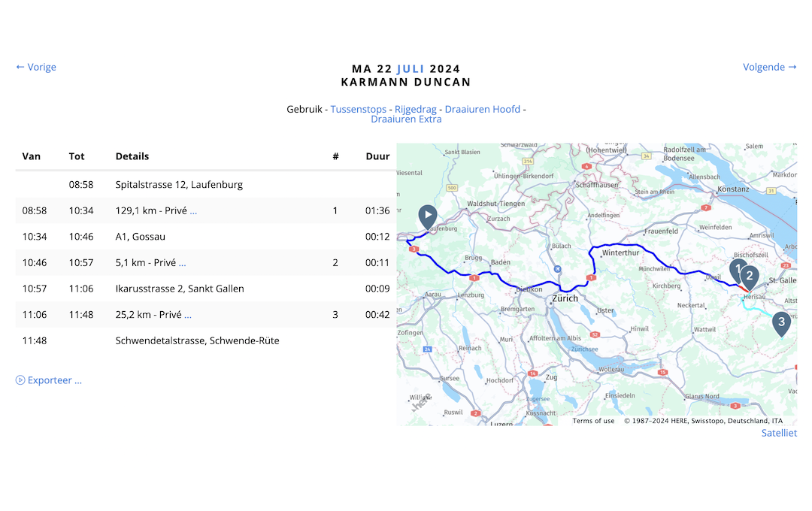The height and width of the screenshot is (511, 812).
Task: Select the A1, Gossau stop row
Action: (205, 237)
